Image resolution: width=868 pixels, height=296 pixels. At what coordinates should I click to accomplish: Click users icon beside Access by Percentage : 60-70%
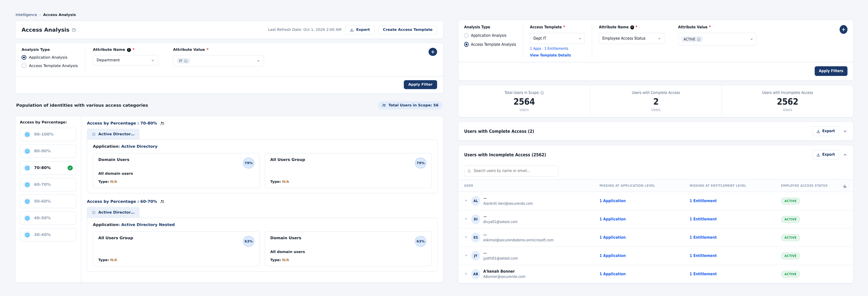[x=162, y=202]
